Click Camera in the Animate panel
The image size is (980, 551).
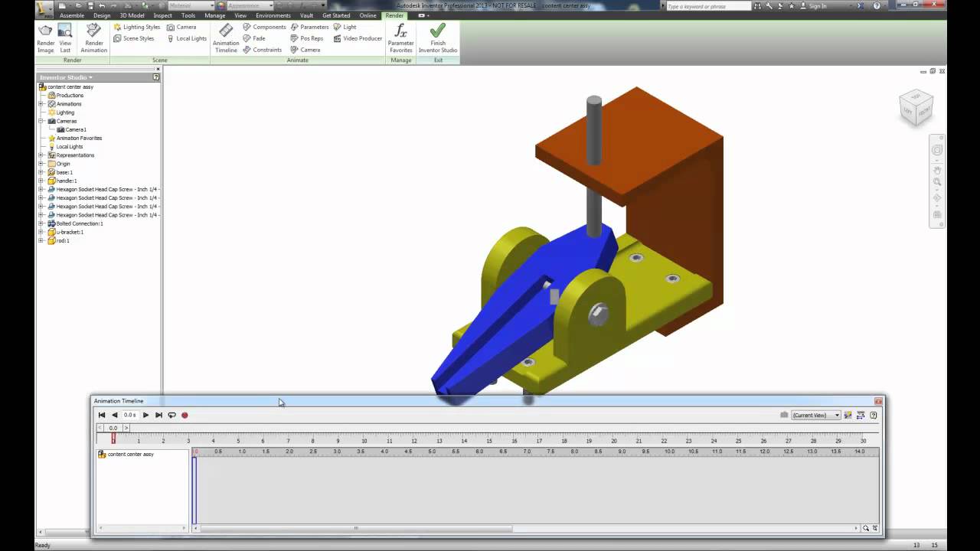[x=305, y=50]
